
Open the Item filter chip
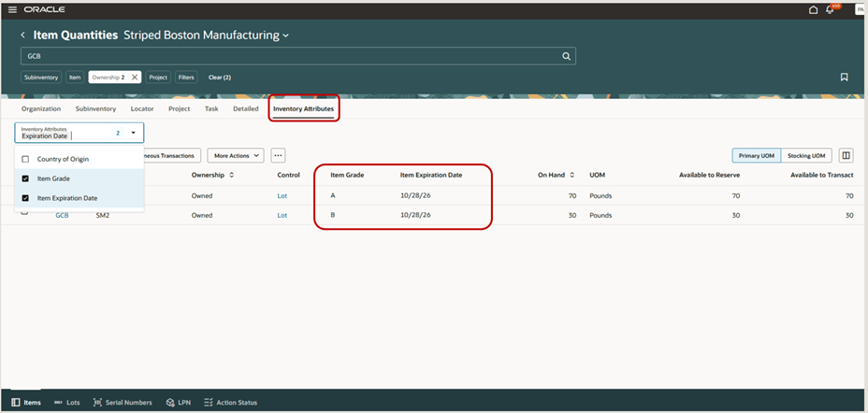75,78
